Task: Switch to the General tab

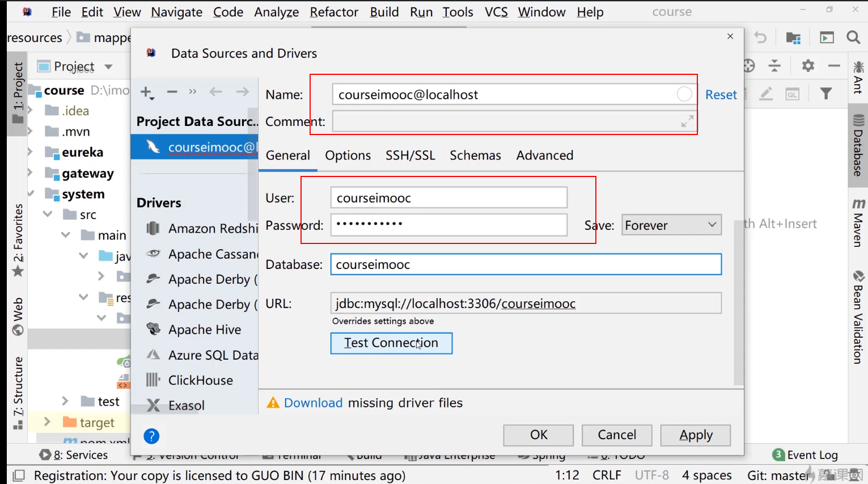Action: 288,155
